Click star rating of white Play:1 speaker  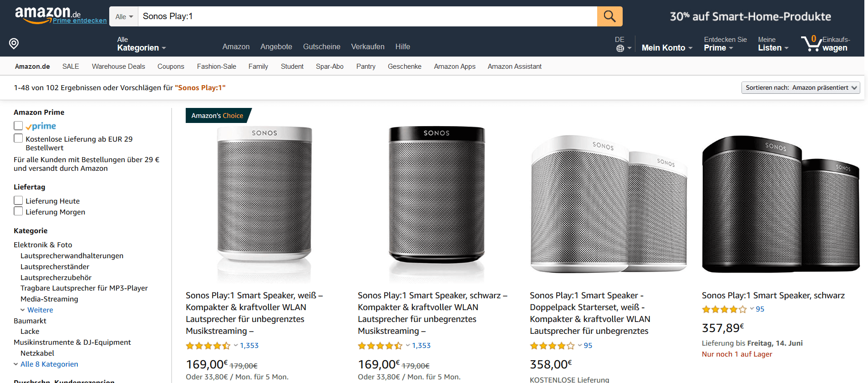[208, 346]
